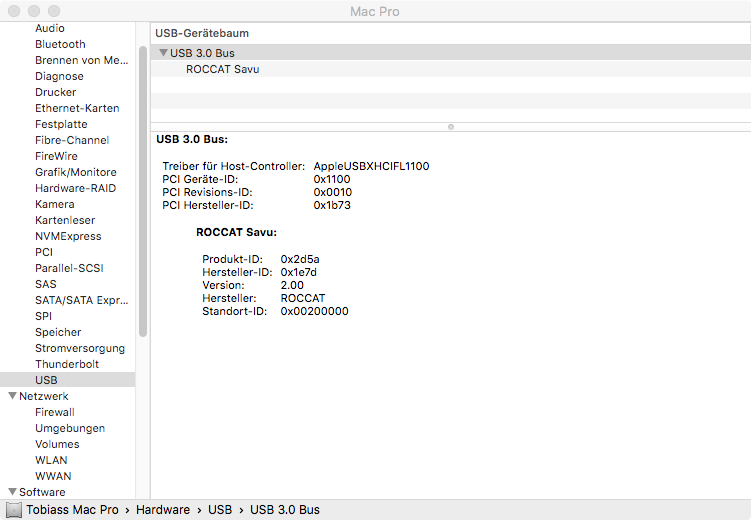This screenshot has width=751, height=520.
Task: Click the Hersteller-ID value 0x1e7d
Action: click(298, 272)
